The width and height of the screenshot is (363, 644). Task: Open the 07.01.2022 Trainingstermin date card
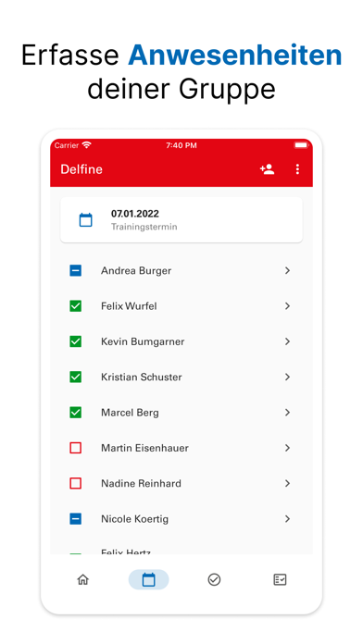tap(181, 219)
